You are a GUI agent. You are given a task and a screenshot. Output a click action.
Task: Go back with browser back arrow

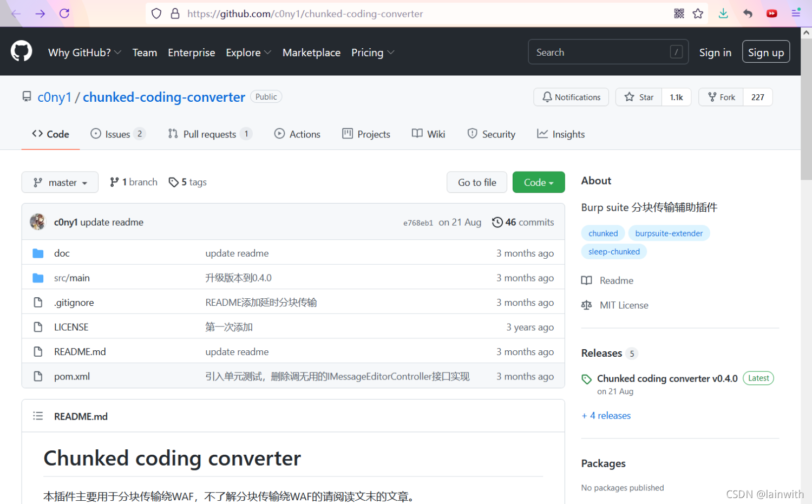coord(16,14)
